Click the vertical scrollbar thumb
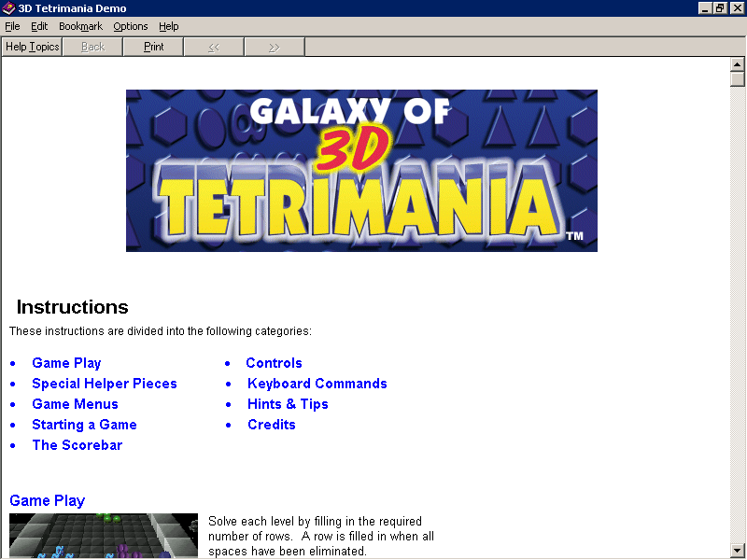This screenshot has width=747, height=560. click(737, 78)
